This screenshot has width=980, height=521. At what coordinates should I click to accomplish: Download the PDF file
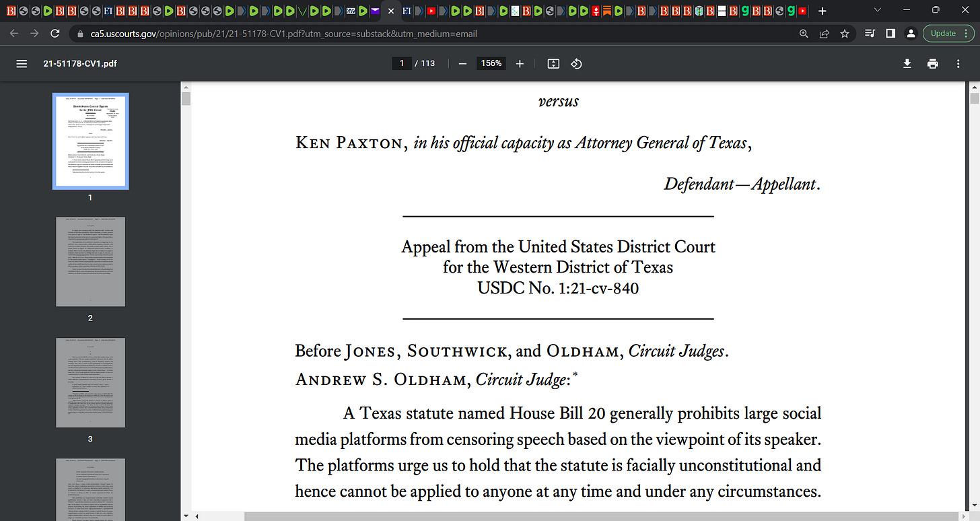coord(907,63)
